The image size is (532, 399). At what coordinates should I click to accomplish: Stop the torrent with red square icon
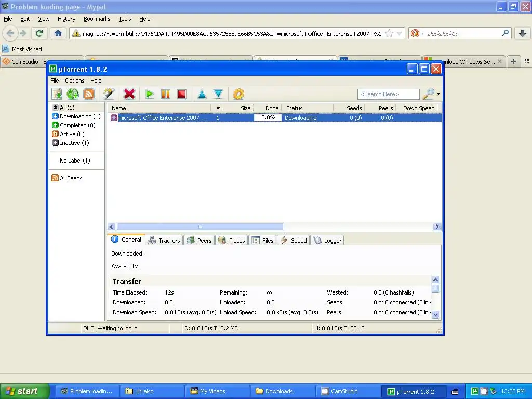tap(182, 94)
